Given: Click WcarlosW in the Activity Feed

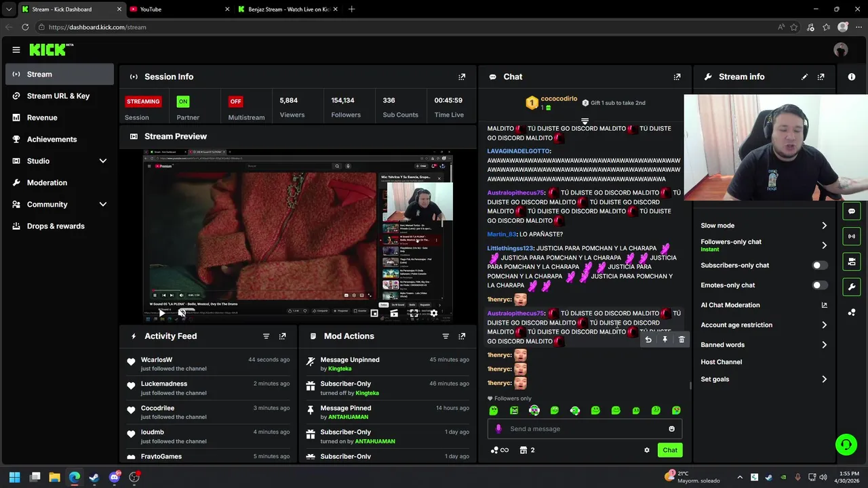Looking at the screenshot, I should 157,360.
